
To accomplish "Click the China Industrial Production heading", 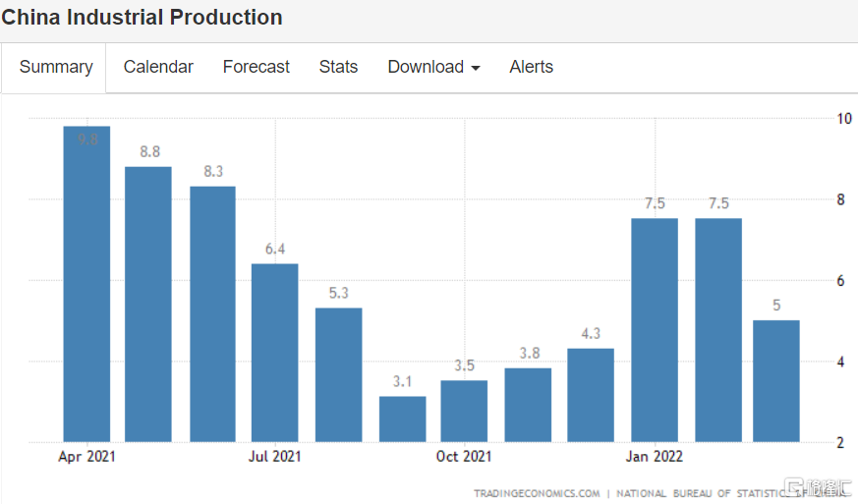I will [x=142, y=18].
